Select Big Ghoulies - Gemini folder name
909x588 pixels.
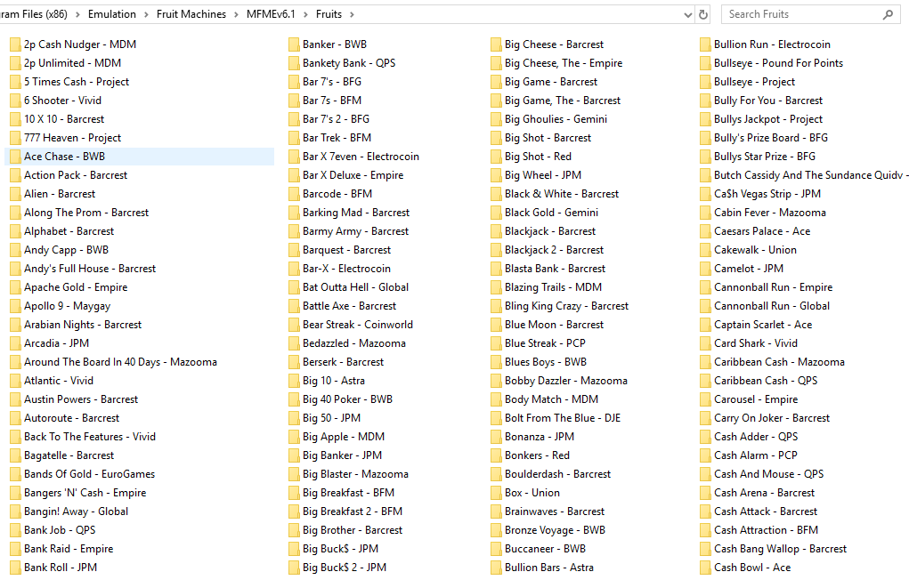556,119
